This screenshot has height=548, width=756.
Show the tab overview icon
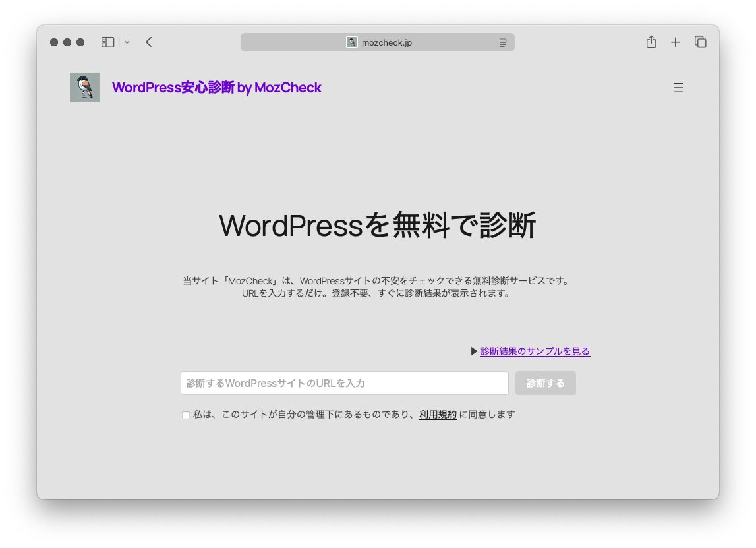click(x=701, y=42)
